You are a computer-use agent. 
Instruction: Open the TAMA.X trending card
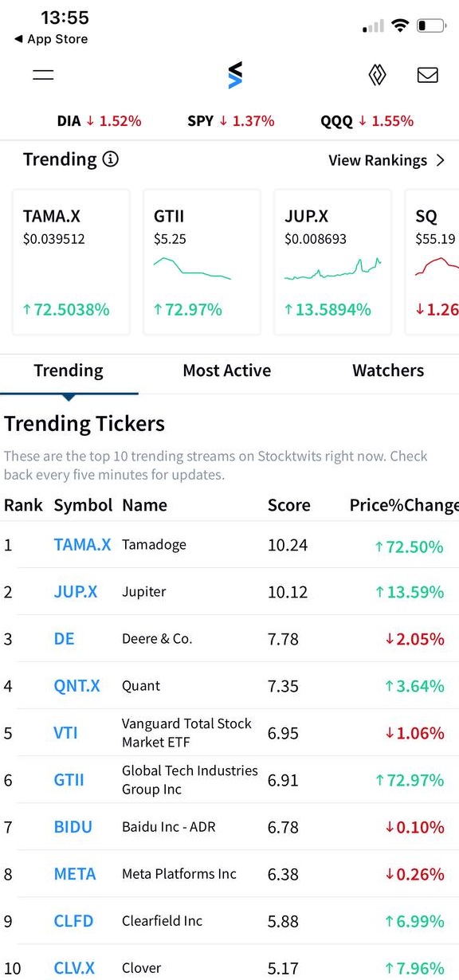(x=71, y=262)
